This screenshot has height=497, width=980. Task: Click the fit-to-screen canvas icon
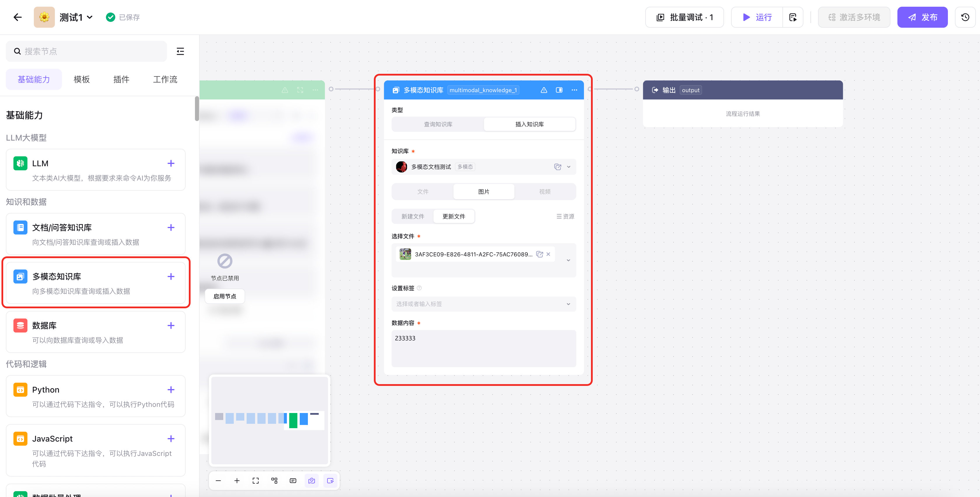(256, 481)
